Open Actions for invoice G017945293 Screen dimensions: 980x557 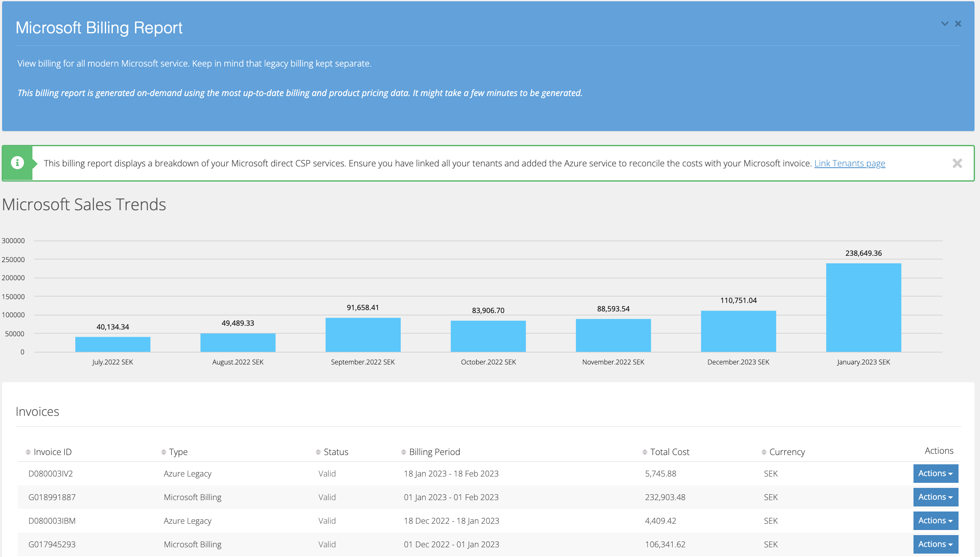click(x=935, y=544)
